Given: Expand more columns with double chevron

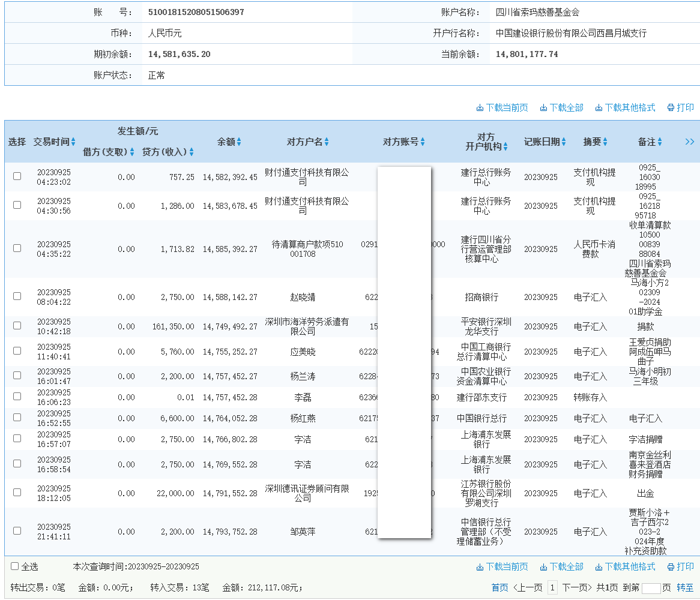Looking at the screenshot, I should tap(690, 142).
